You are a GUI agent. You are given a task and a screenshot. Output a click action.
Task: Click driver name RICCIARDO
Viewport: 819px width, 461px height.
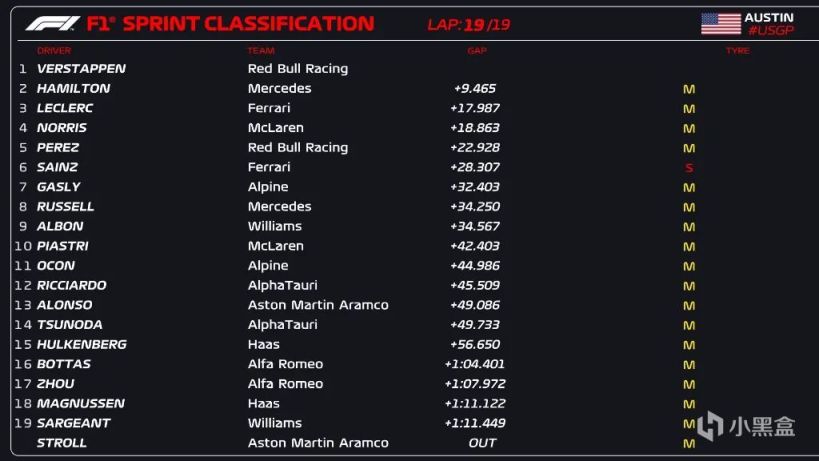(x=72, y=285)
